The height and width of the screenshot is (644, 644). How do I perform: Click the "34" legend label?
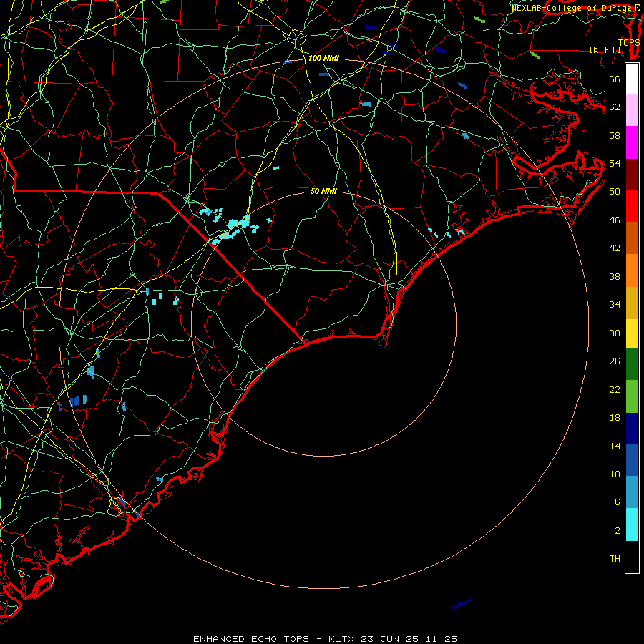click(615, 305)
